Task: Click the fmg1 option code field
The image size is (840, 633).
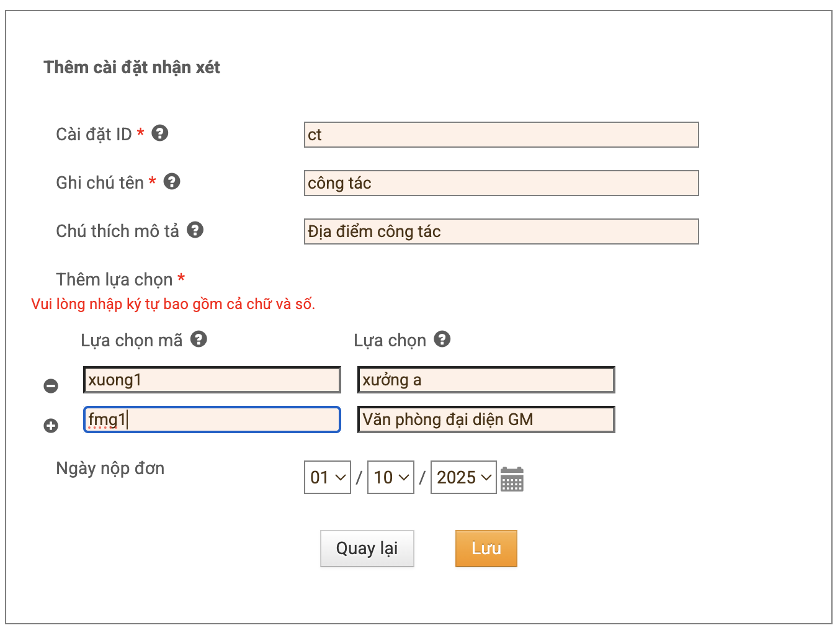Action: tap(212, 420)
